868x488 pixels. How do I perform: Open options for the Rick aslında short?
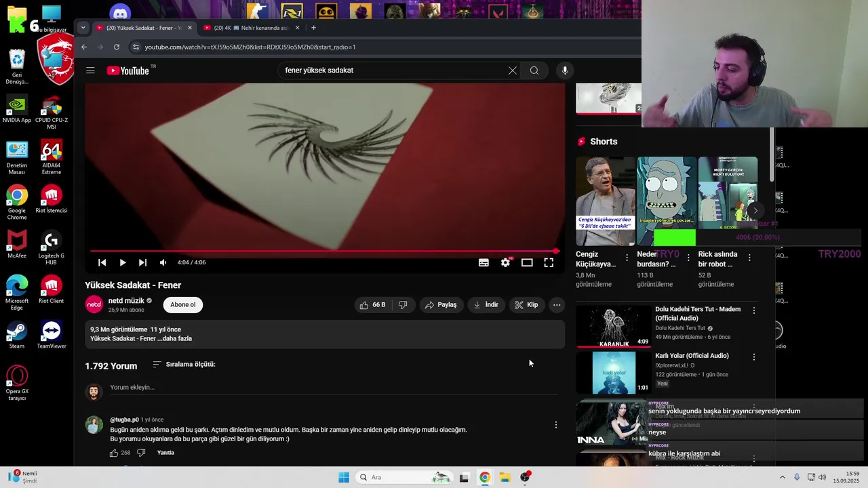coord(749,258)
